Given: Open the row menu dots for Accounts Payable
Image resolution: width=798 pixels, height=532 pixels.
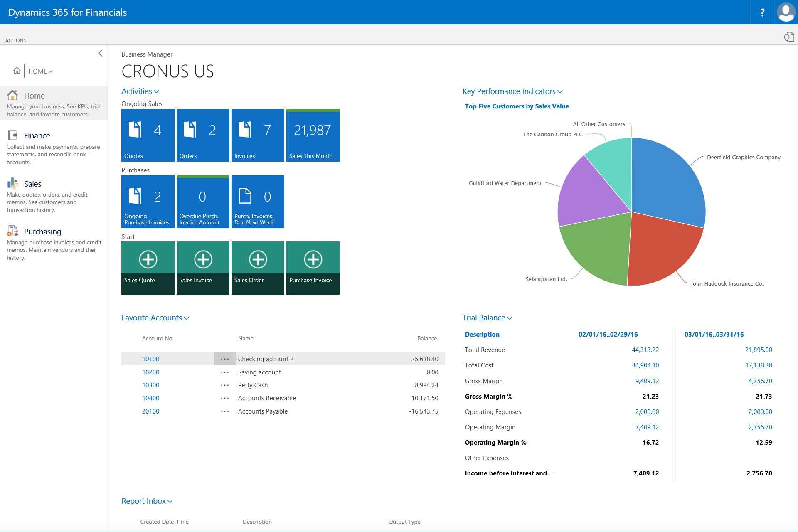Looking at the screenshot, I should click(x=225, y=411).
